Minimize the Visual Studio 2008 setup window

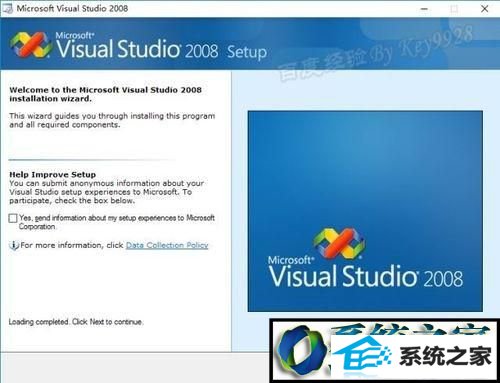pyautogui.click(x=424, y=9)
